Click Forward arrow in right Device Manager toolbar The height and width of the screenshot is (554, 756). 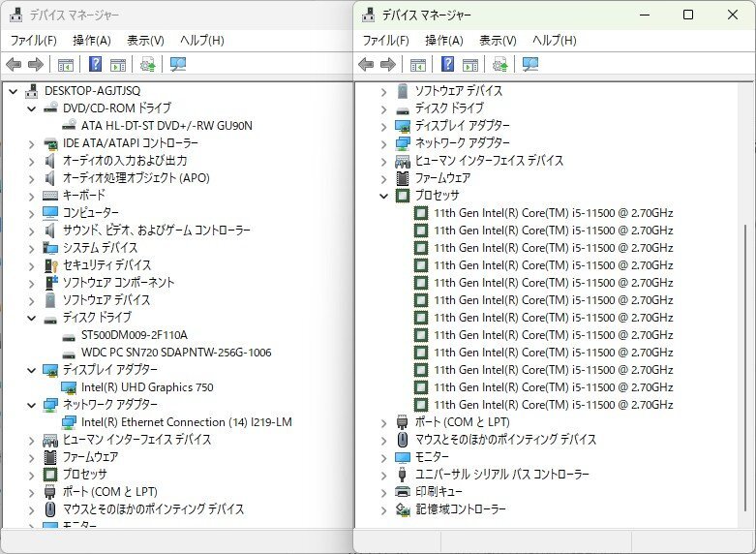(388, 64)
